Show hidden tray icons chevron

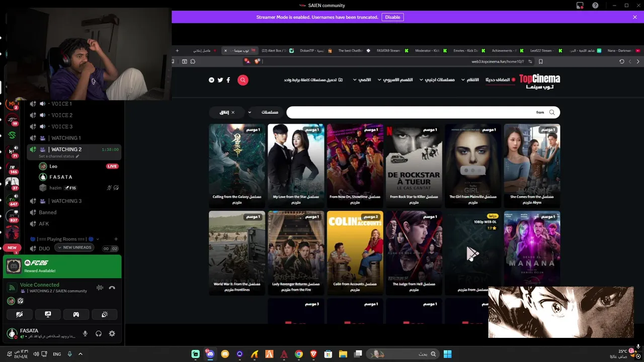(x=80, y=354)
